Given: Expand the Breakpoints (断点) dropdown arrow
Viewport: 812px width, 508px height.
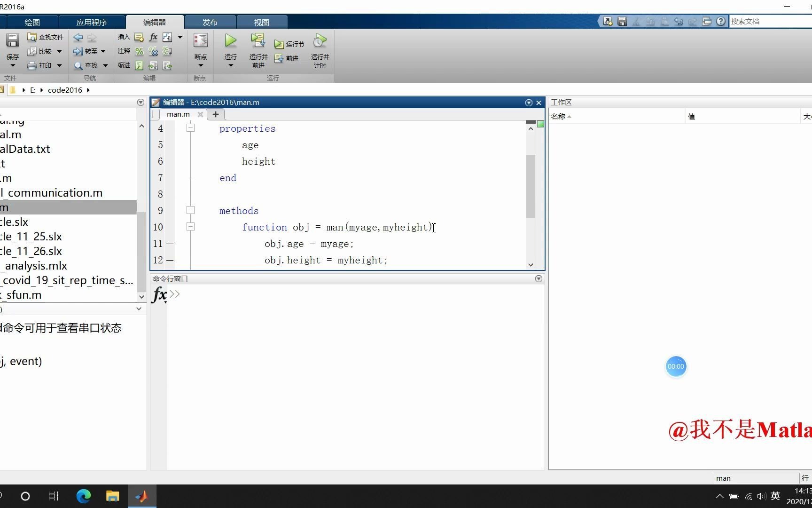Looking at the screenshot, I should pyautogui.click(x=201, y=65).
